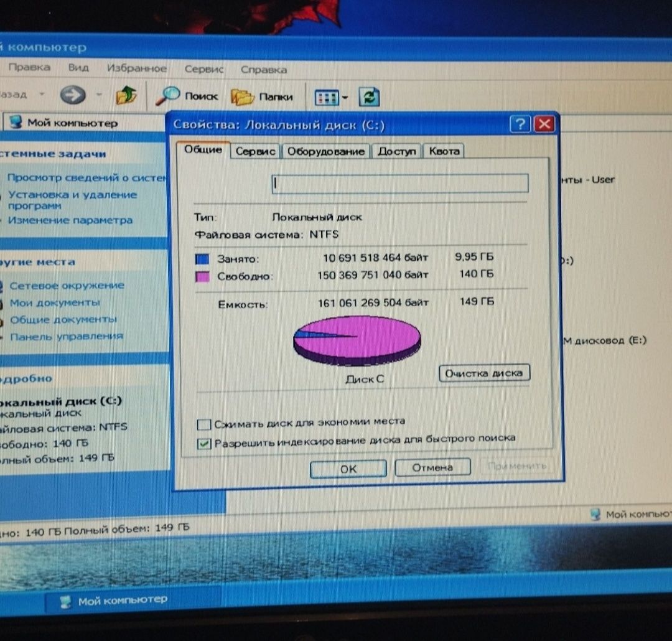Open Общие документы link
The height and width of the screenshot is (641, 672).
[63, 319]
